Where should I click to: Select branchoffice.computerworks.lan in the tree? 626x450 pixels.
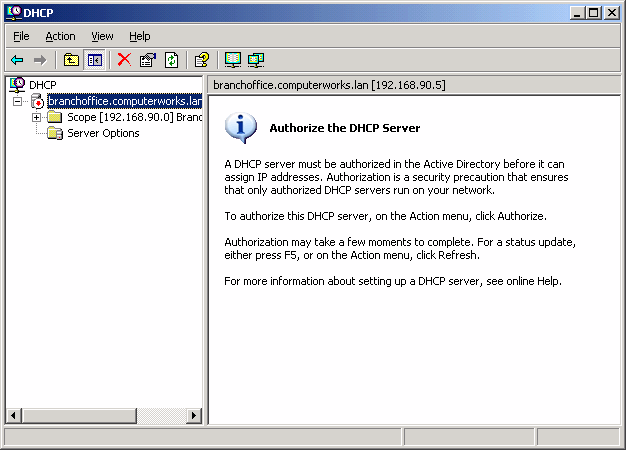click(x=125, y=101)
